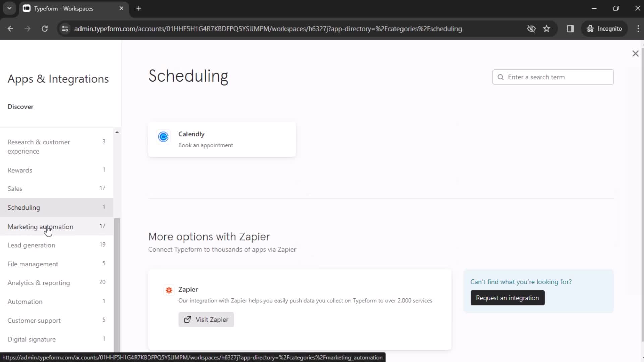Expand the Analytics & reporting section
This screenshot has width=644, height=362.
click(x=39, y=283)
